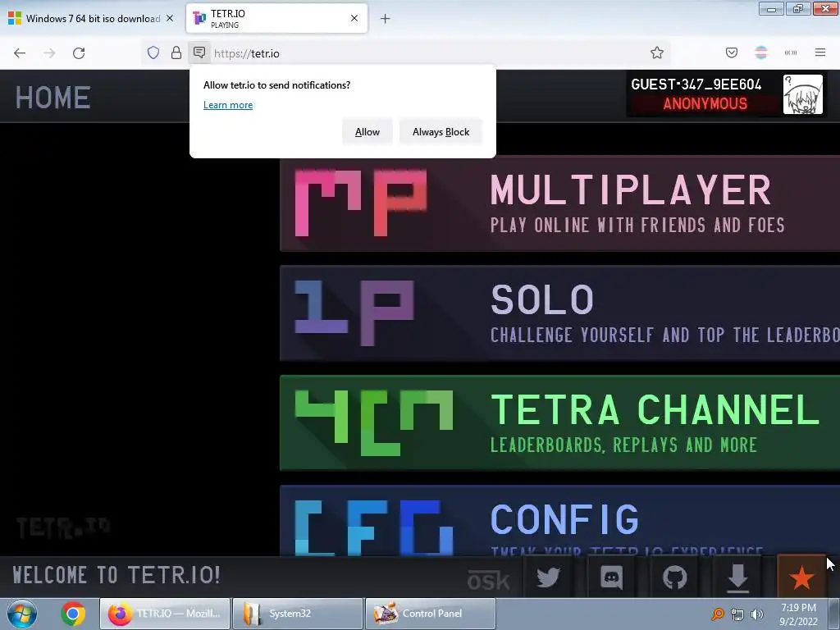
Task: Go back with the browser back arrow
Action: pos(20,53)
